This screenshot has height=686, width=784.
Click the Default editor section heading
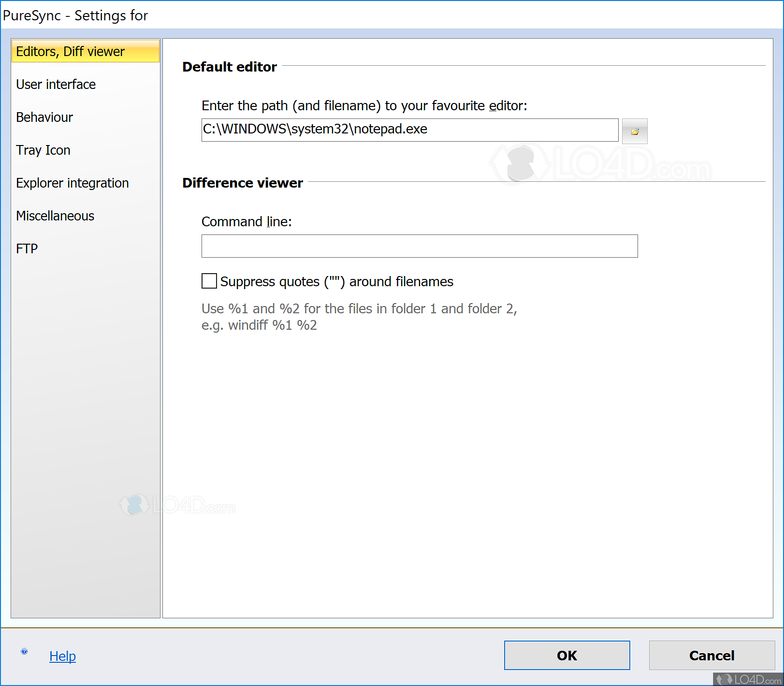(x=229, y=67)
